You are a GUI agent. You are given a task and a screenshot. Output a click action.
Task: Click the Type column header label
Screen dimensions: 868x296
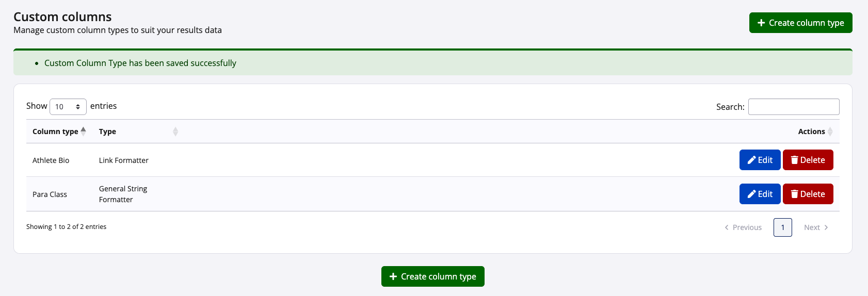[x=107, y=131]
